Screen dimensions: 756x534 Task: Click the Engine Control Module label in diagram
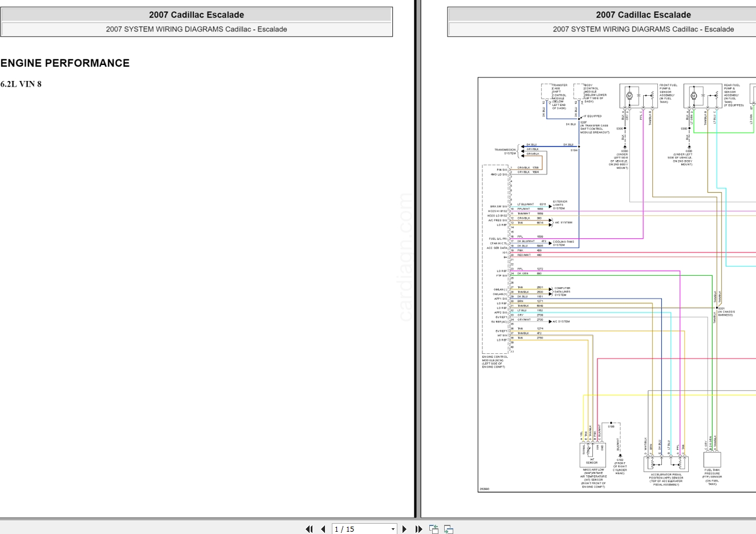coord(495,362)
